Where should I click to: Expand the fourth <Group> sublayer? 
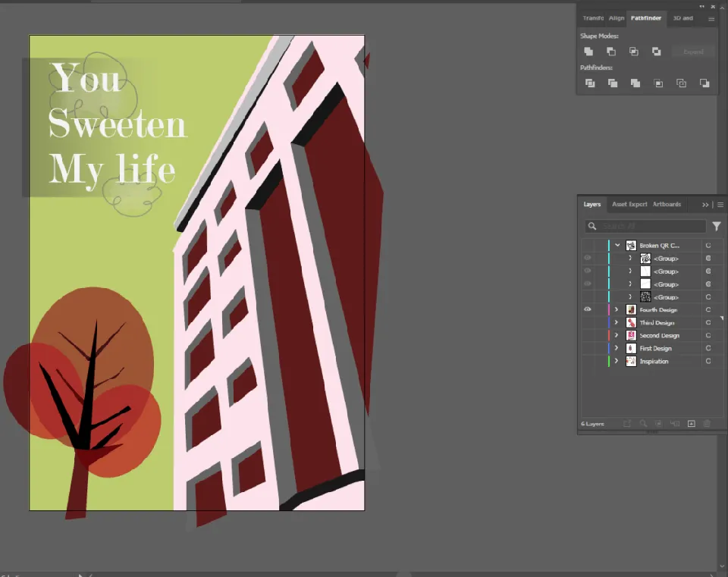[630, 296]
